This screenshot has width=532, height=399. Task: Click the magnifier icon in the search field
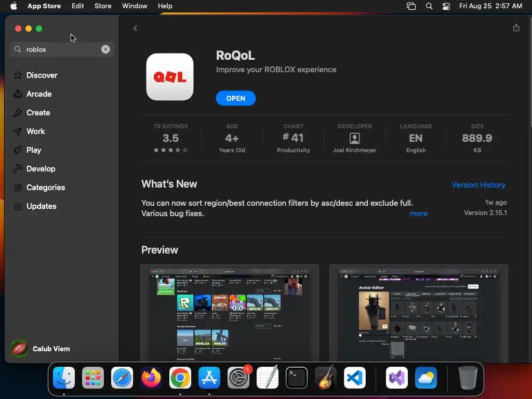click(18, 49)
